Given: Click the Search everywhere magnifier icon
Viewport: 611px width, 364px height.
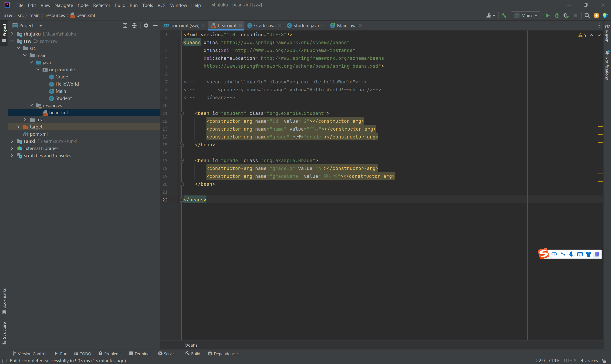Looking at the screenshot, I should pyautogui.click(x=587, y=15).
